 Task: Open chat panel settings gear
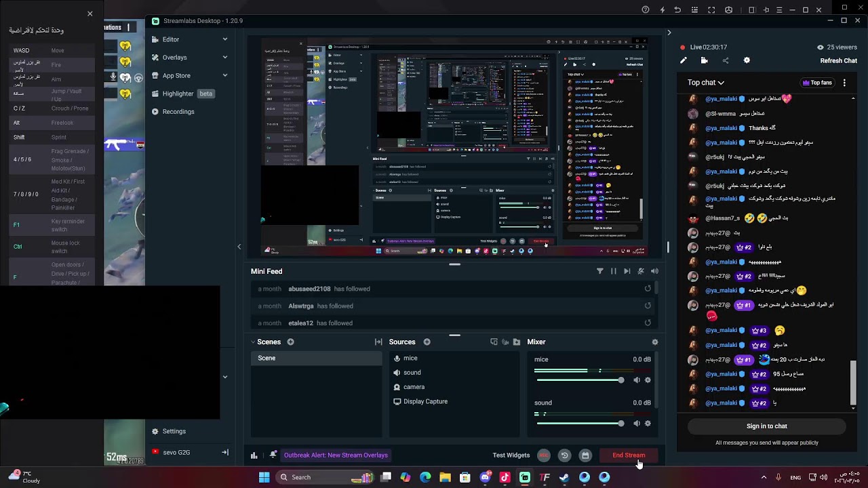click(x=747, y=60)
